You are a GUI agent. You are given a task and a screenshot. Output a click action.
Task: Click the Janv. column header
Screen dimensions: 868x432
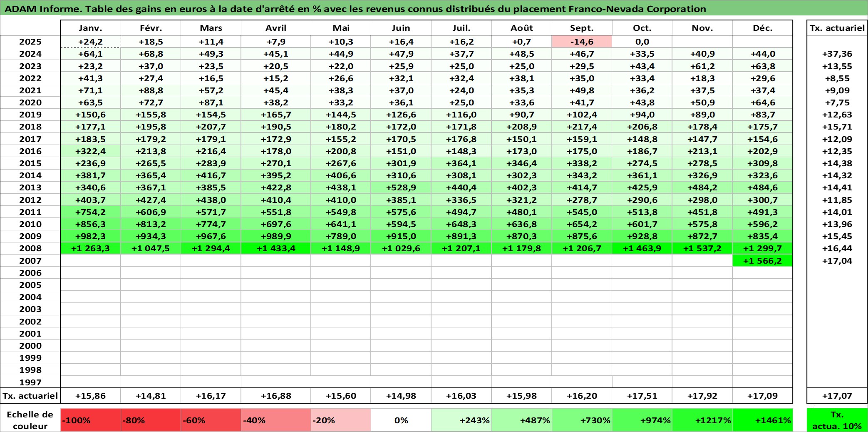[x=90, y=28]
